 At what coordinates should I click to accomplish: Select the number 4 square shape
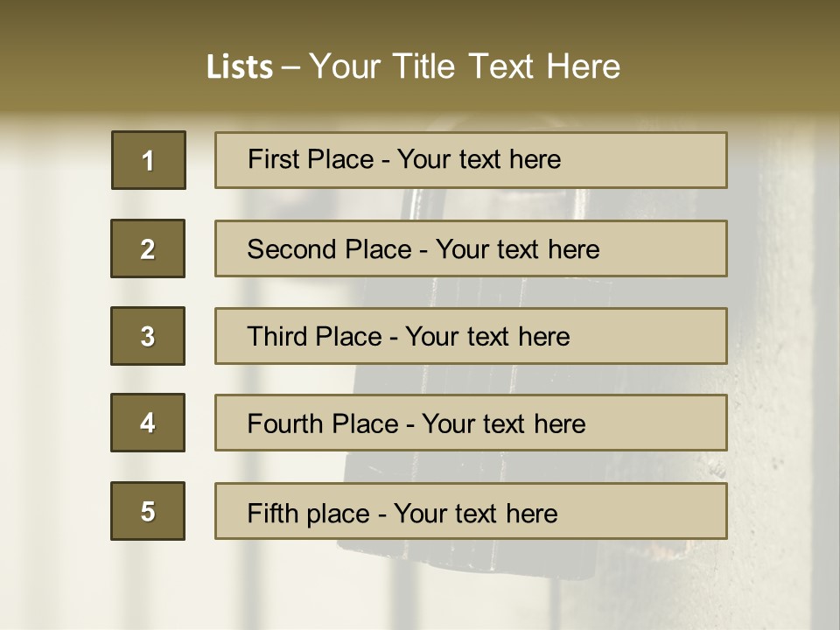[148, 423]
